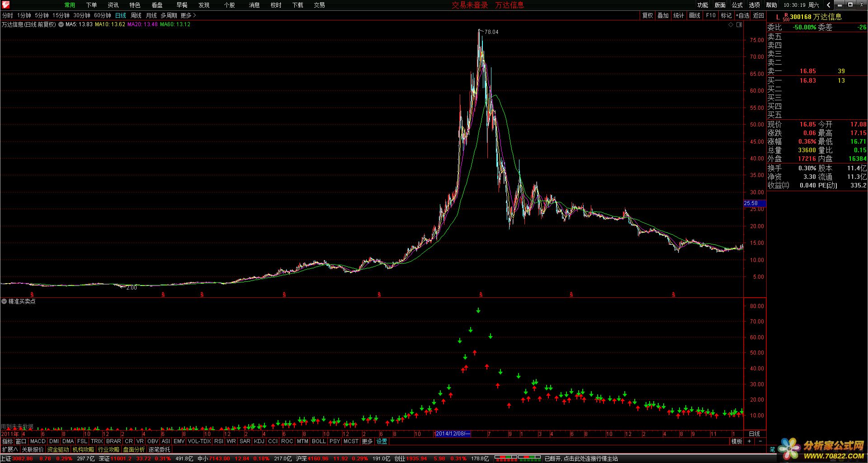This screenshot has height=463, width=868.
Task: Toggle the 精准买卖点 indicator panel circle
Action: 4,301
